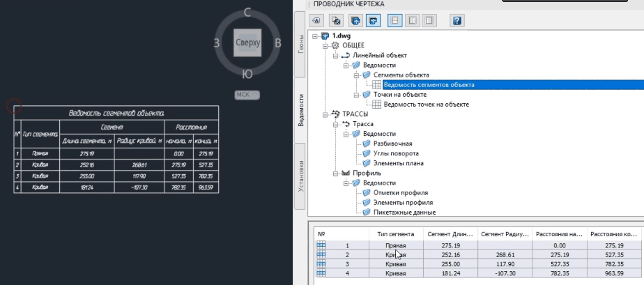Screen dimensions: 644x285
Task: Collapse the ТРАССЫ tree branch
Action: click(x=325, y=114)
